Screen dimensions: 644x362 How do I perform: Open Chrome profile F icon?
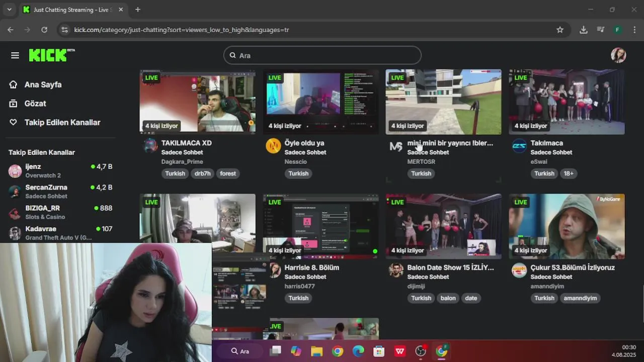(x=617, y=30)
